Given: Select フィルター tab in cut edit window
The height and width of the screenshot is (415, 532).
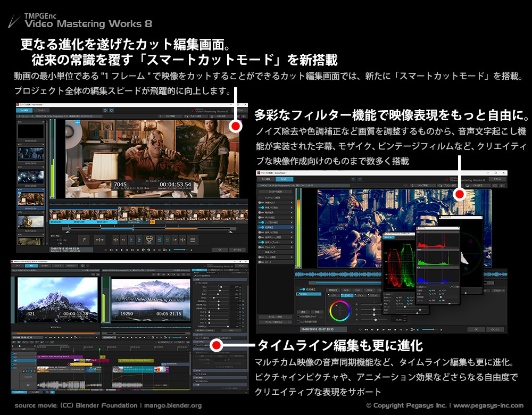Looking at the screenshot, I should pos(41,110).
